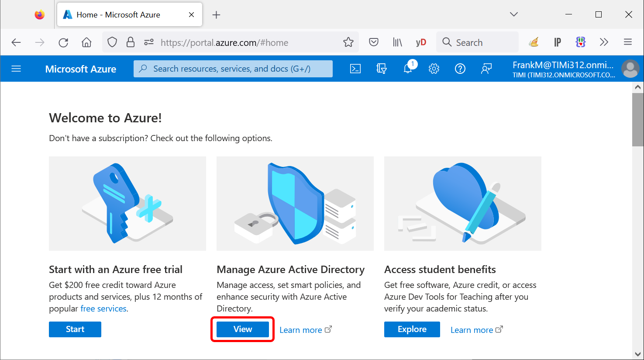Open the Azure help question mark

click(460, 69)
